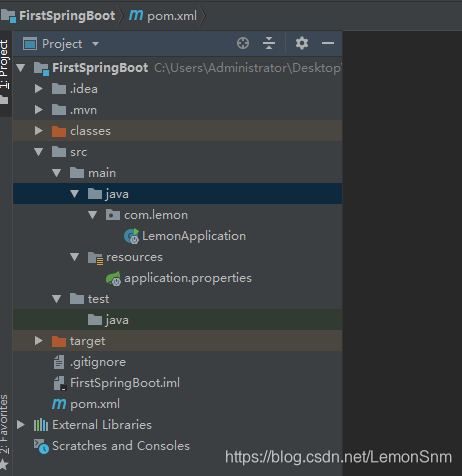Click the locate/scroll-from-source crosshair icon

[243, 43]
